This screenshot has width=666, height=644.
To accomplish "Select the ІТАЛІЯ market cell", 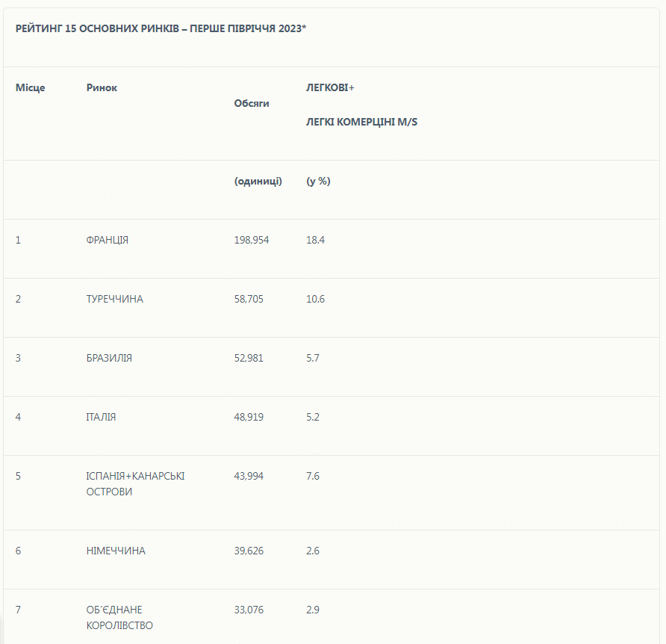I will 101,418.
